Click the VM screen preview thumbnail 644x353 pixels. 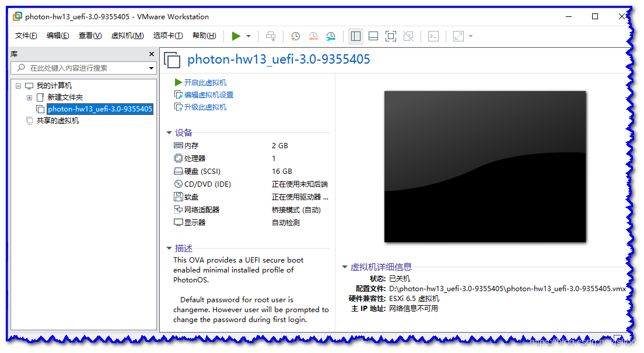[485, 166]
